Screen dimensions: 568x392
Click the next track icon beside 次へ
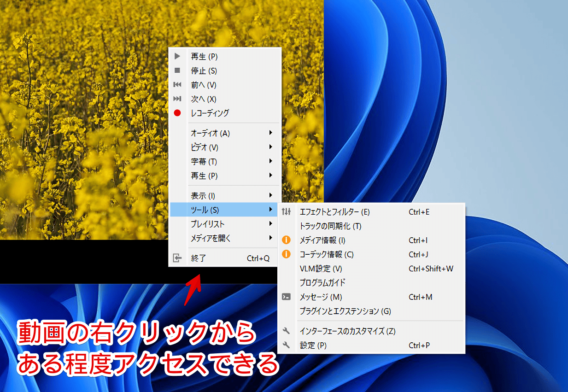click(x=177, y=99)
